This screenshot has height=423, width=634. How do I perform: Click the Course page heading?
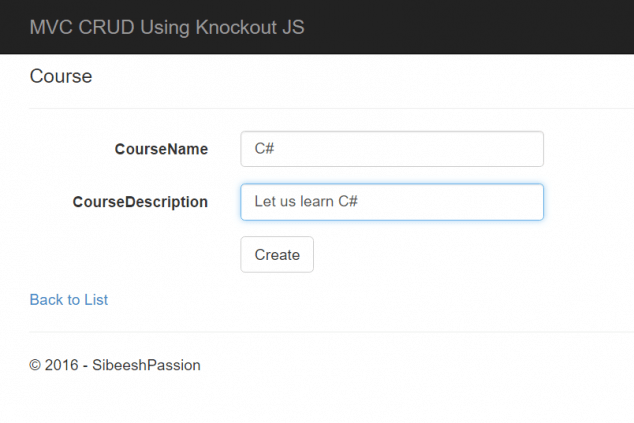tap(61, 76)
